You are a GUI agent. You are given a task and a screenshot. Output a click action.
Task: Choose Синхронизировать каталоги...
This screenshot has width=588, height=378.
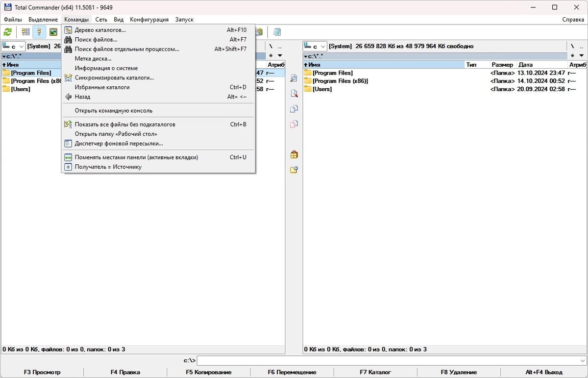click(158, 77)
